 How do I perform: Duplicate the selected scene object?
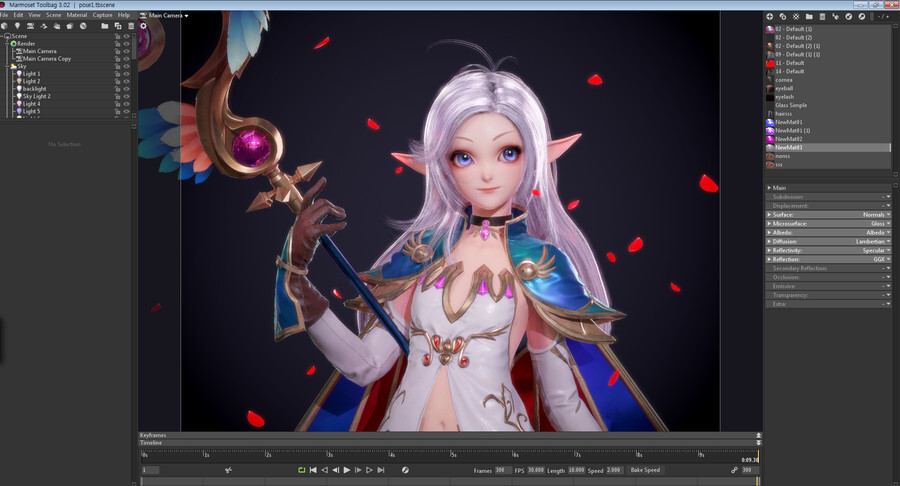(x=118, y=26)
